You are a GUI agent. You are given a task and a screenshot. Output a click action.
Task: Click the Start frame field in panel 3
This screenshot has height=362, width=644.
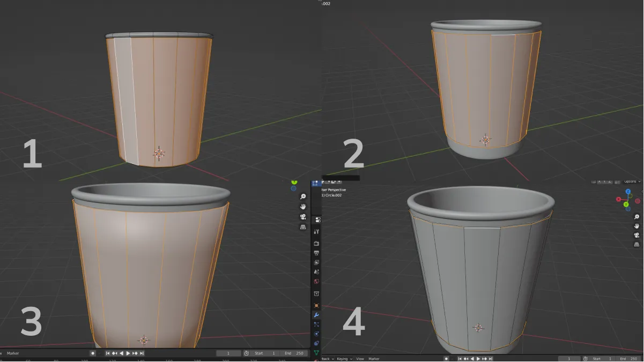[264, 353]
